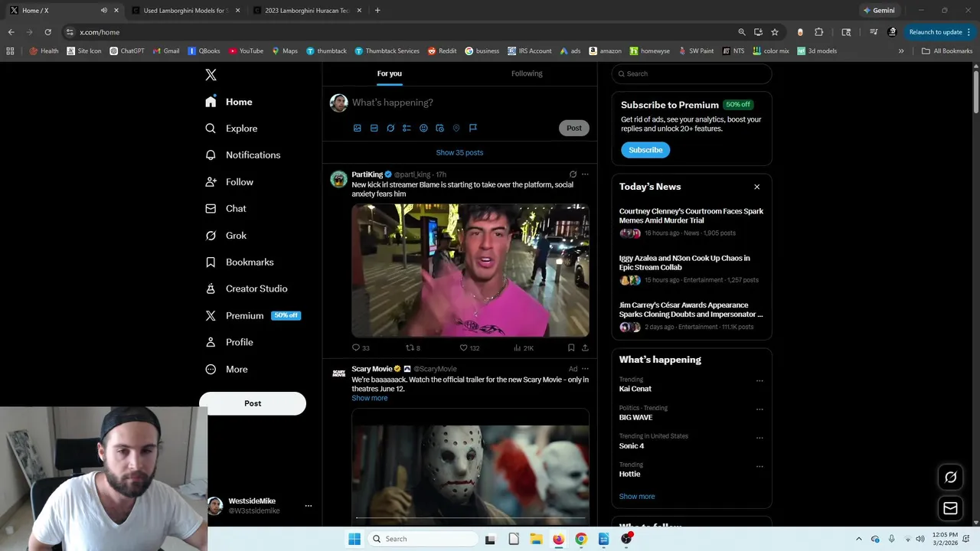Click the composer Post button
980x551 pixels.
tap(574, 128)
